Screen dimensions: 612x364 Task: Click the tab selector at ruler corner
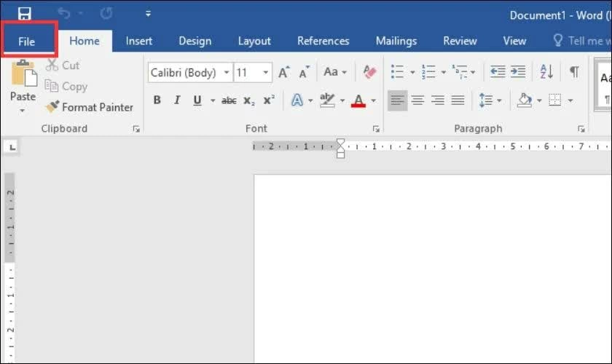[12, 147]
